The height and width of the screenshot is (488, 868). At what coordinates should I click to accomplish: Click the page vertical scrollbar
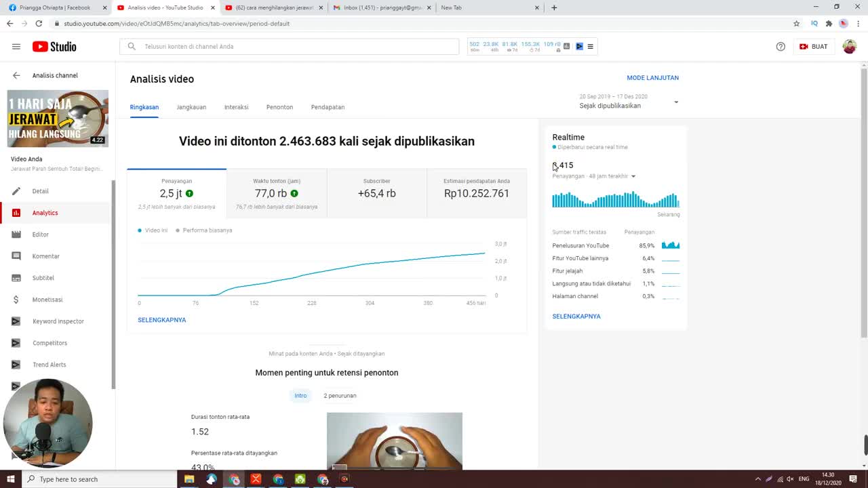point(864,203)
